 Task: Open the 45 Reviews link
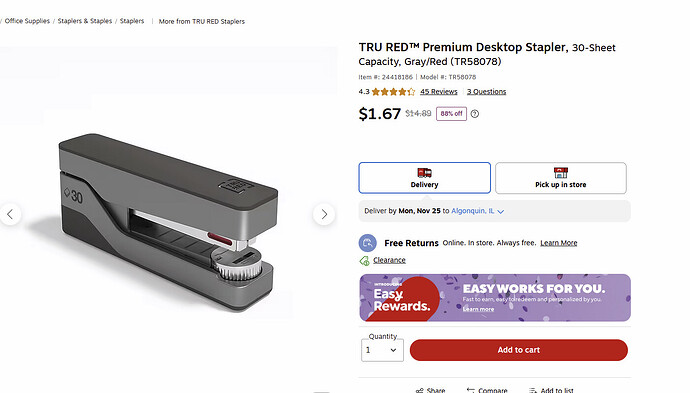click(x=438, y=92)
